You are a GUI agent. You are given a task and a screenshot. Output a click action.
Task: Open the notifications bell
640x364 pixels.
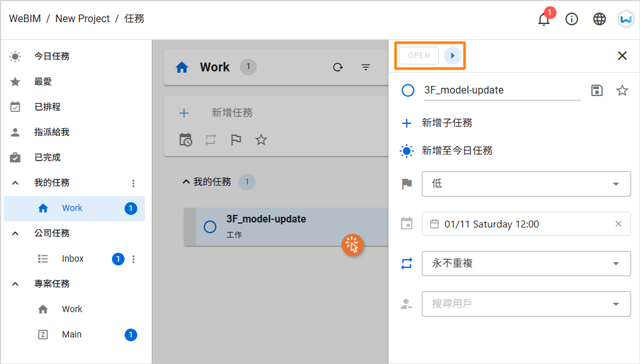point(544,19)
